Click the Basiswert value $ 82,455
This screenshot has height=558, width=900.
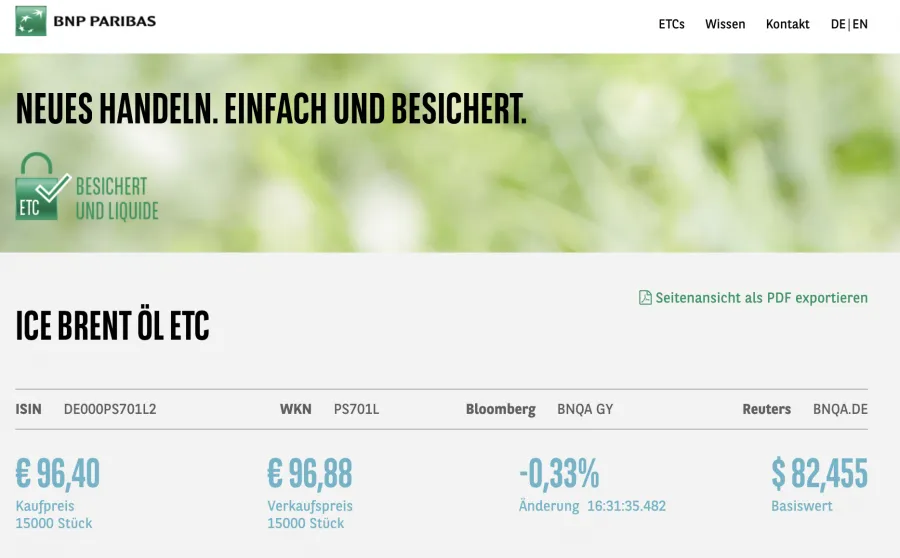pos(819,474)
